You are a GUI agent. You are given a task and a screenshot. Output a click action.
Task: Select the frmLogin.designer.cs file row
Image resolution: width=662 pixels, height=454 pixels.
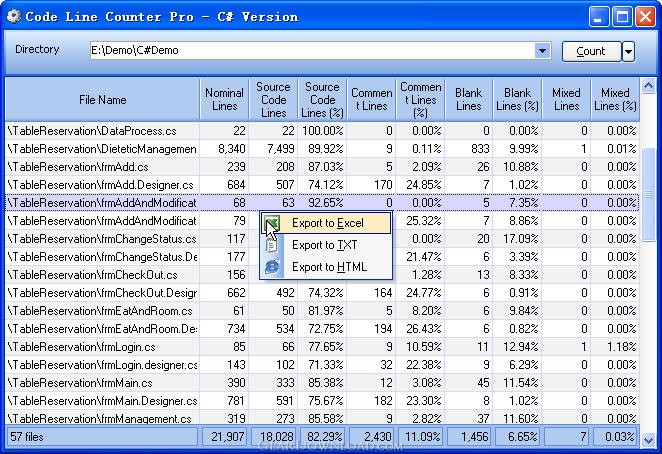322,365
